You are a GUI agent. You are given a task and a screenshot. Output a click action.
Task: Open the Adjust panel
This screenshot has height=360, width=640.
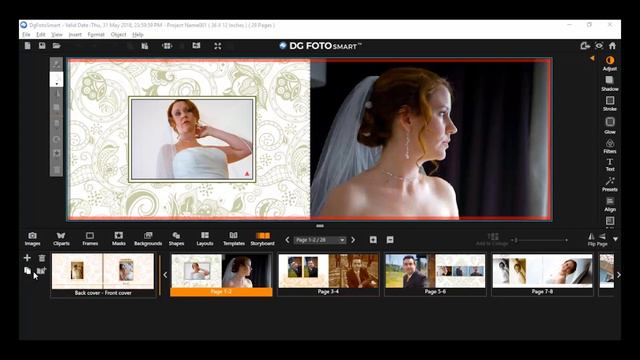[x=610, y=64]
